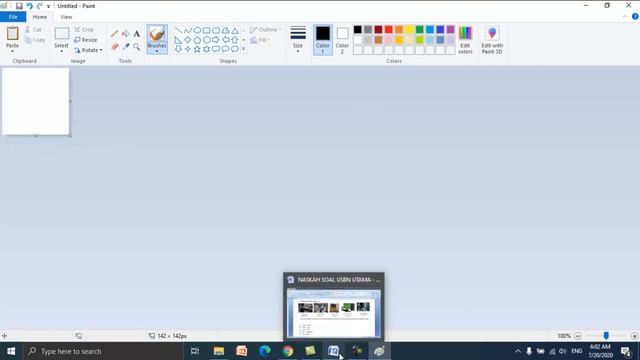Image resolution: width=640 pixels, height=360 pixels.
Task: Open the Select dropdown arrow
Action: (x=61, y=51)
